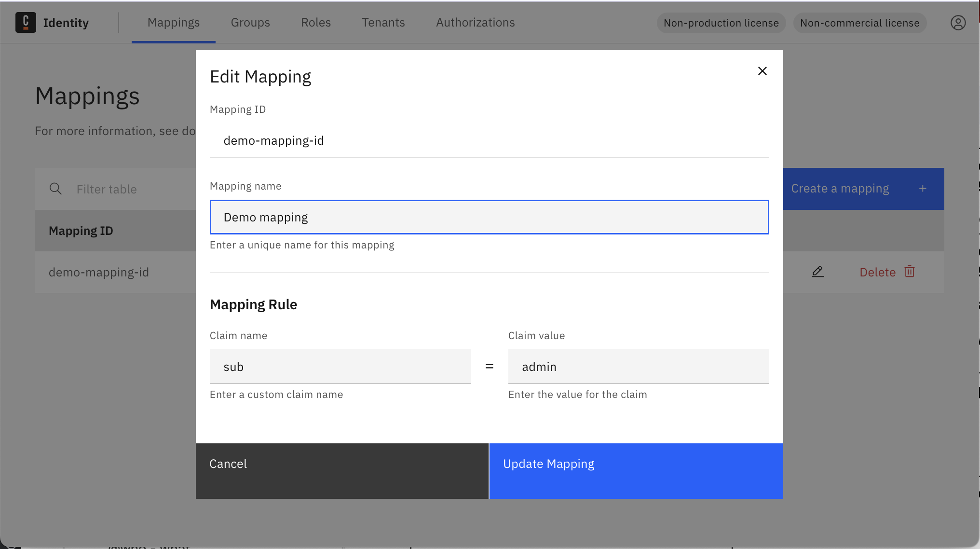
Task: Open the user profile icon
Action: [957, 22]
